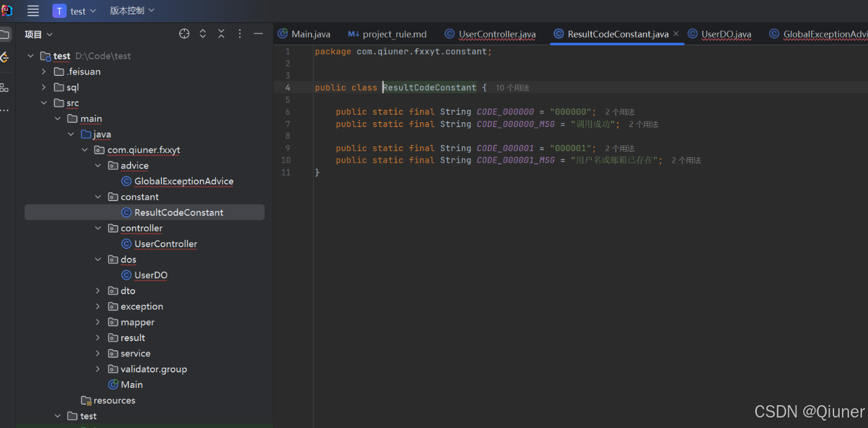Image resolution: width=868 pixels, height=428 pixels.
Task: Click the mapper package icon in tree
Action: 113,322
